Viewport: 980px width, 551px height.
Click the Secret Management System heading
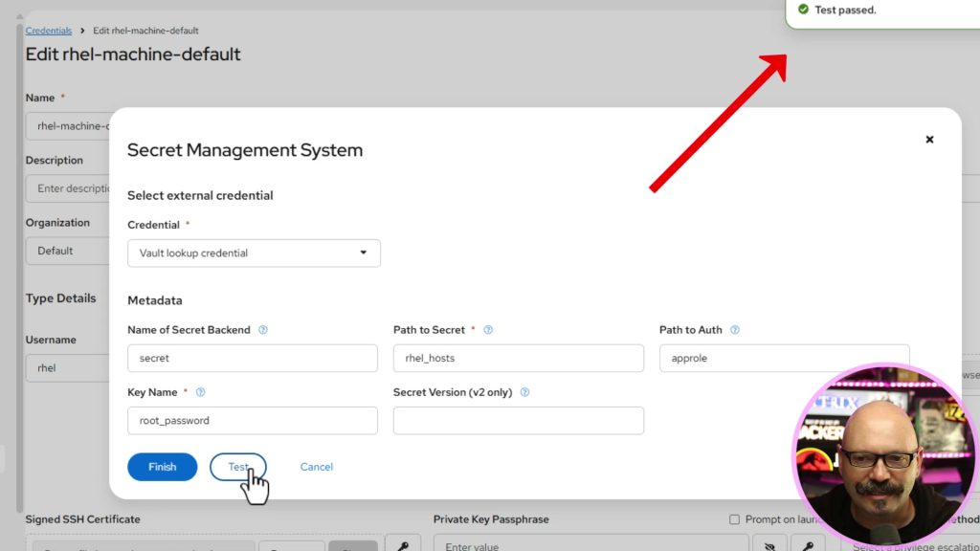(x=245, y=150)
